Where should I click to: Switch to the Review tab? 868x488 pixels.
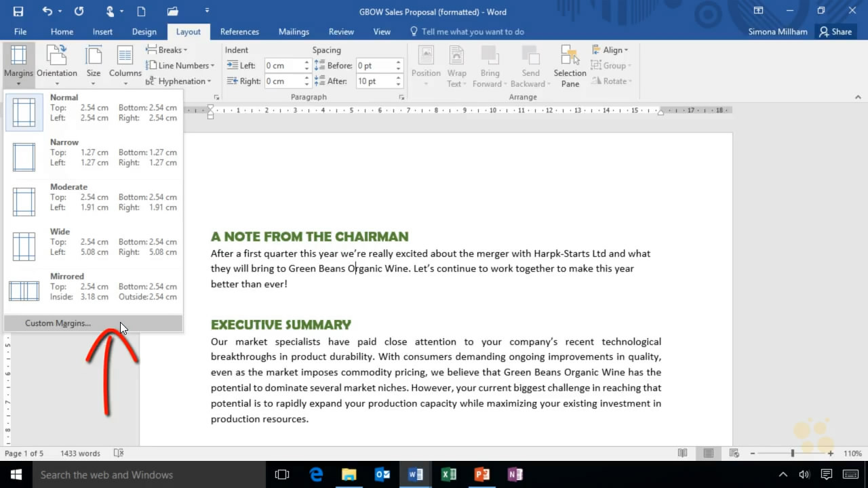341,31
